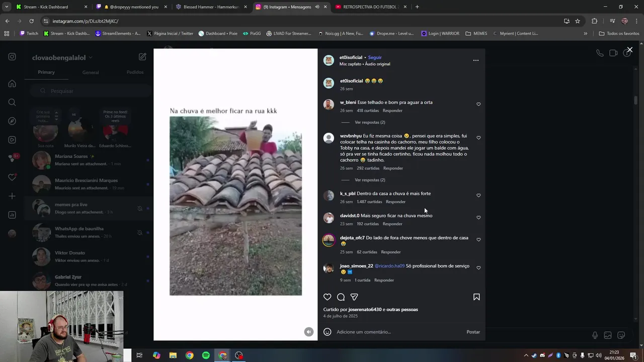Open the Instagram logo home icon
Screen dimensions: 644x362
point(12,57)
